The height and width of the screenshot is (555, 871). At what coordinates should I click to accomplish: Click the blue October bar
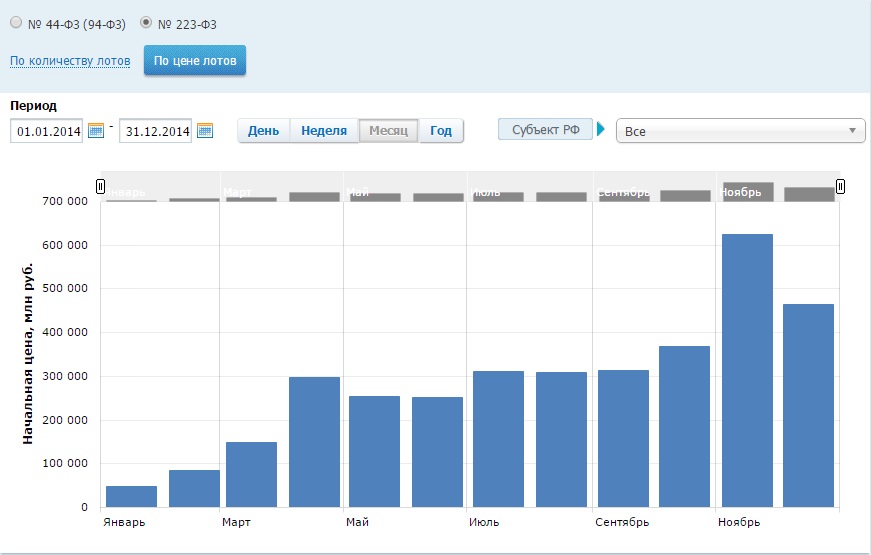coord(685,427)
